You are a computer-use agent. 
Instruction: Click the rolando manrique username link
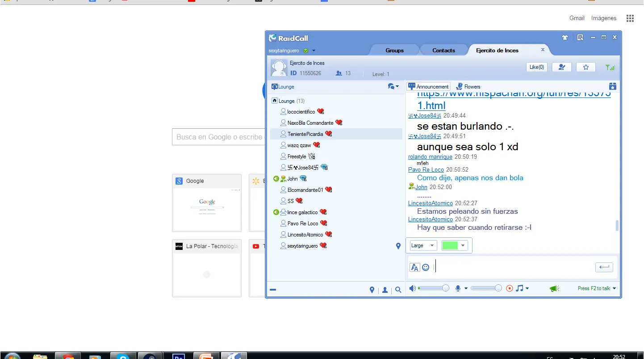[x=430, y=157]
